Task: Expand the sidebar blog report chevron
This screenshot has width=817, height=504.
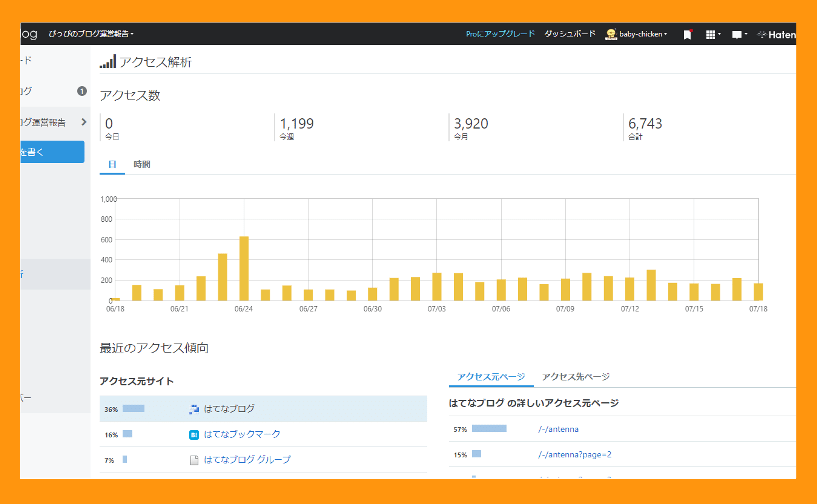Action: pyautogui.click(x=84, y=122)
